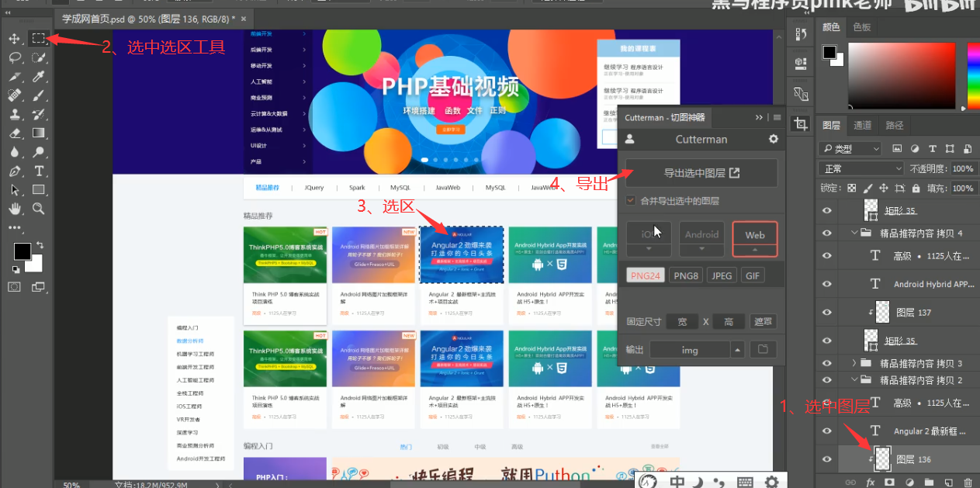Open the Cutterman panel flyout menu
980x488 pixels.
pyautogui.click(x=777, y=117)
